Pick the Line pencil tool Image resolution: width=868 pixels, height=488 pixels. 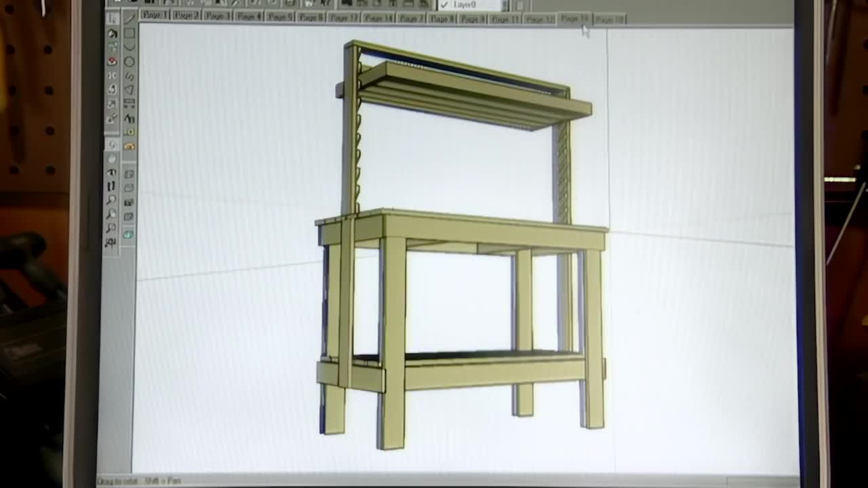[x=129, y=18]
